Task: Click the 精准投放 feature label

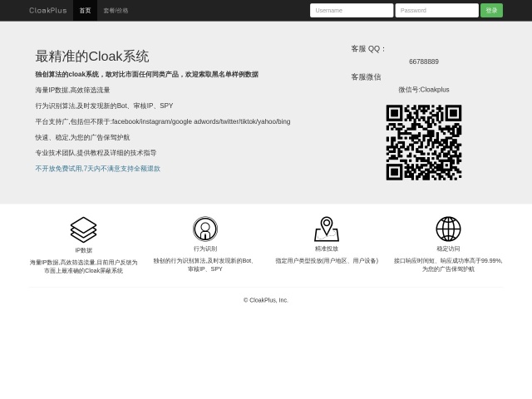Action: point(327,249)
